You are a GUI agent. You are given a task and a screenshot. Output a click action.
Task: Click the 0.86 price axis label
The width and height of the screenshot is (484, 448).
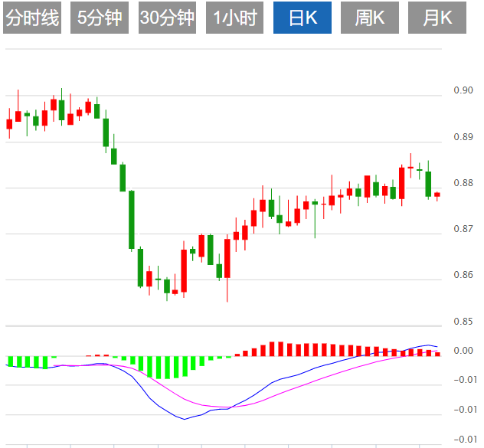click(463, 275)
